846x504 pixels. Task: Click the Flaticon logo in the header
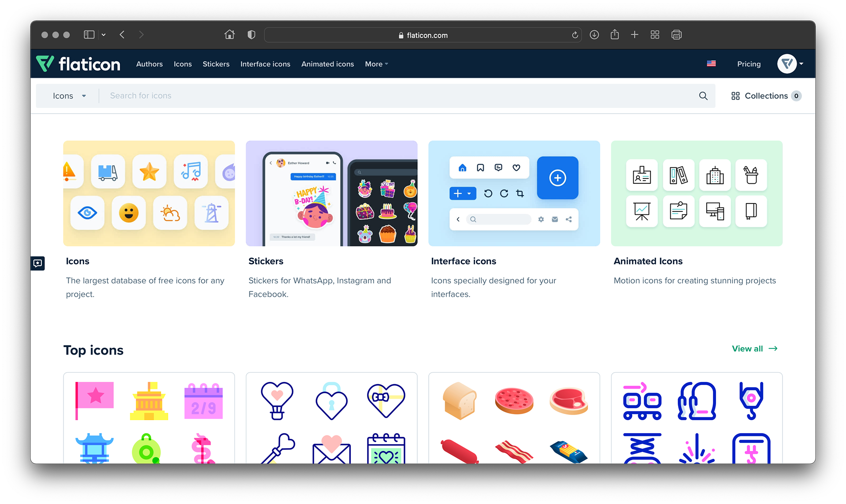click(x=78, y=64)
